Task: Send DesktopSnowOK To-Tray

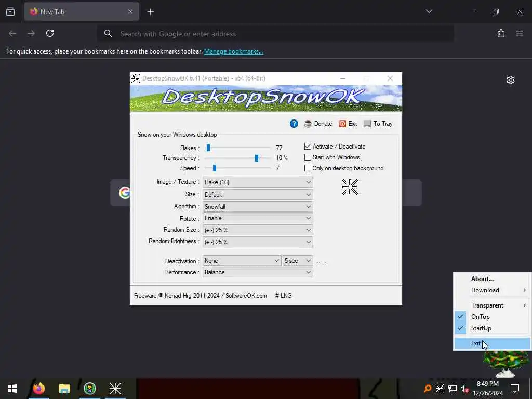Action: point(378,124)
